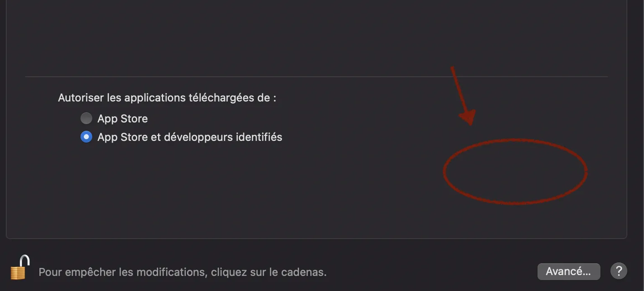Image resolution: width=644 pixels, height=291 pixels.
Task: Select the App Store radio button
Action: point(86,119)
